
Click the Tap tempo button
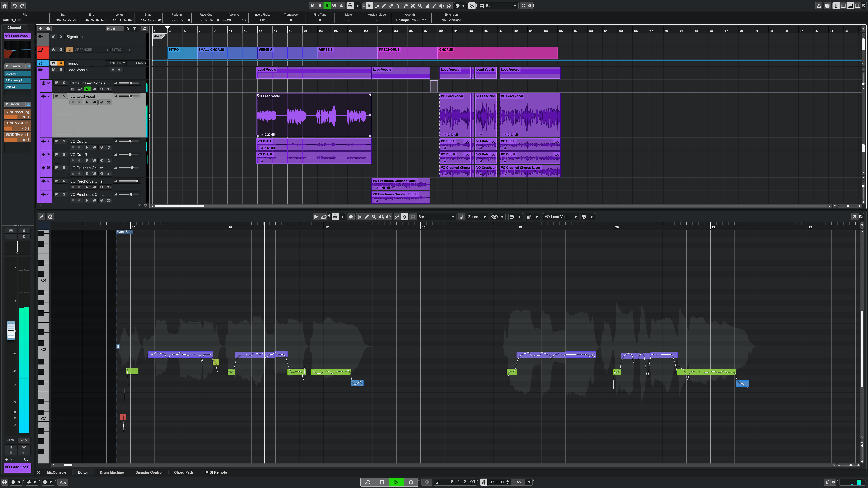518,482
